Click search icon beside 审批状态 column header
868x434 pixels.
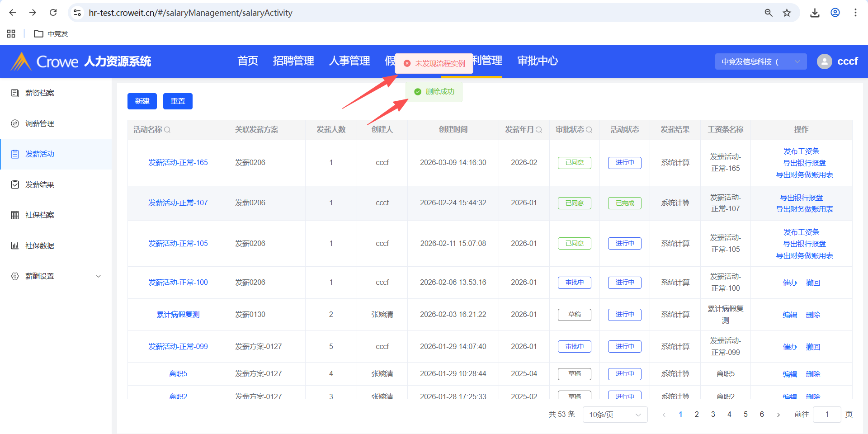pos(589,130)
